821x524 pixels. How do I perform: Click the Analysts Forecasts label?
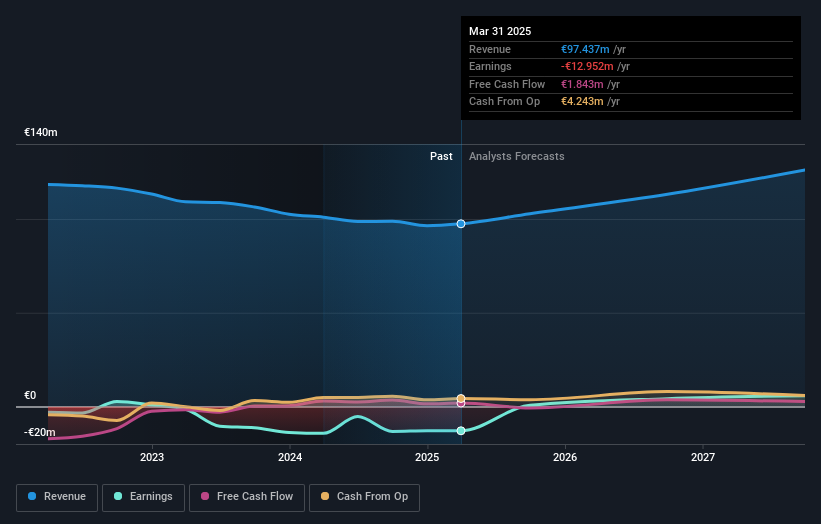click(x=517, y=156)
